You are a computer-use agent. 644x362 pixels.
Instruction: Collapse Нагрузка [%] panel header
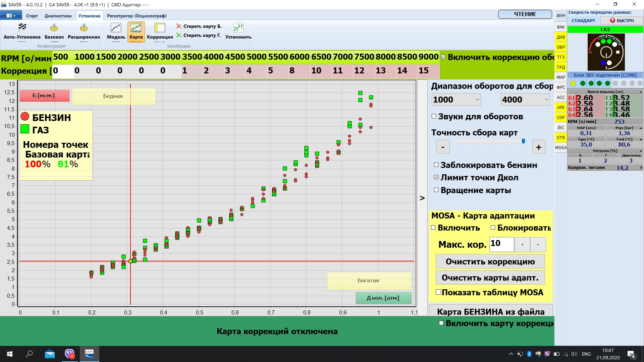641,151
